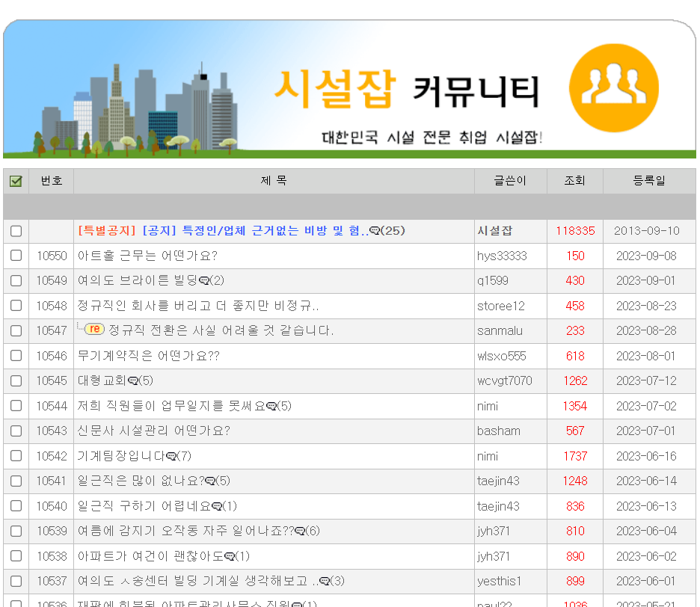This screenshot has width=700, height=607.
Task: Open the 특별공지 notice about 비방
Action: point(223,231)
